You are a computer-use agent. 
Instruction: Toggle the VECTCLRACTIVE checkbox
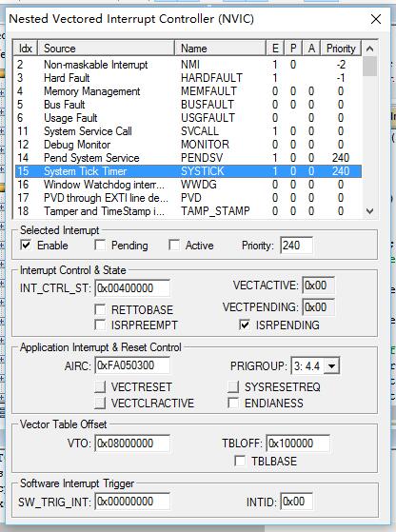[100, 403]
